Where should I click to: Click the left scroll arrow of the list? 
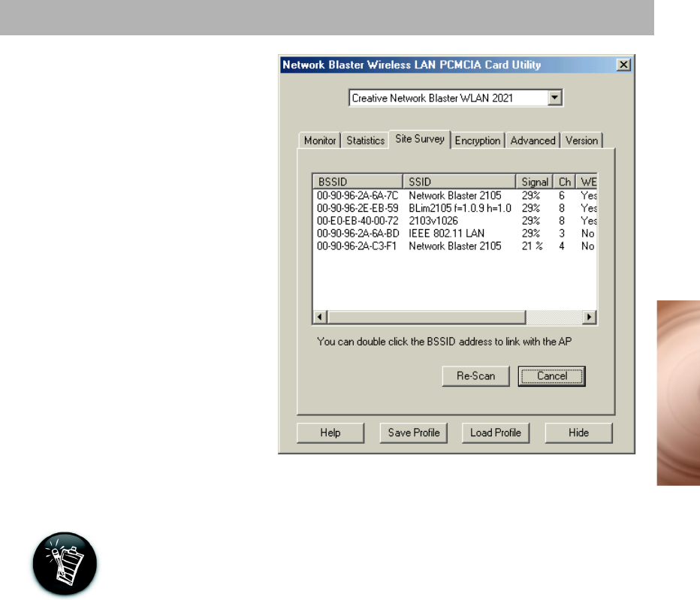(x=320, y=317)
